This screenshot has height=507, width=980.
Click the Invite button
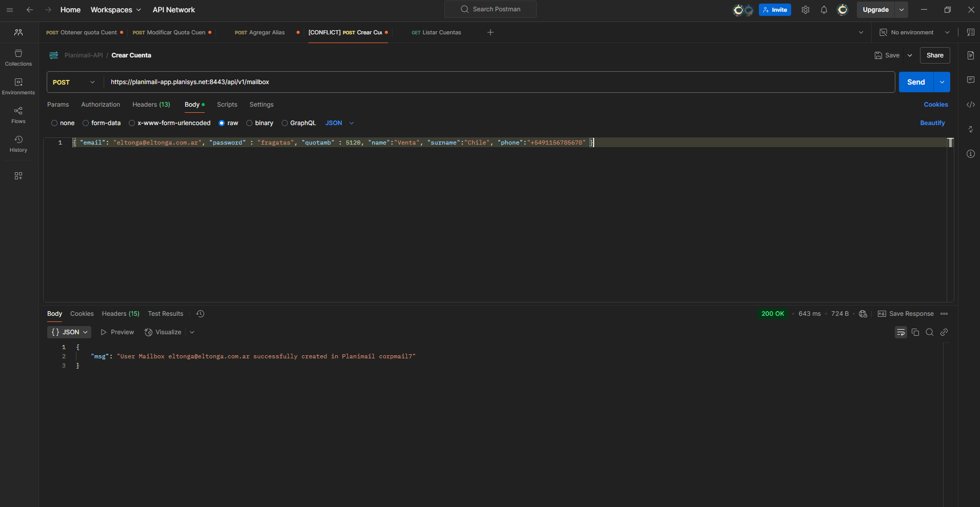pos(775,10)
